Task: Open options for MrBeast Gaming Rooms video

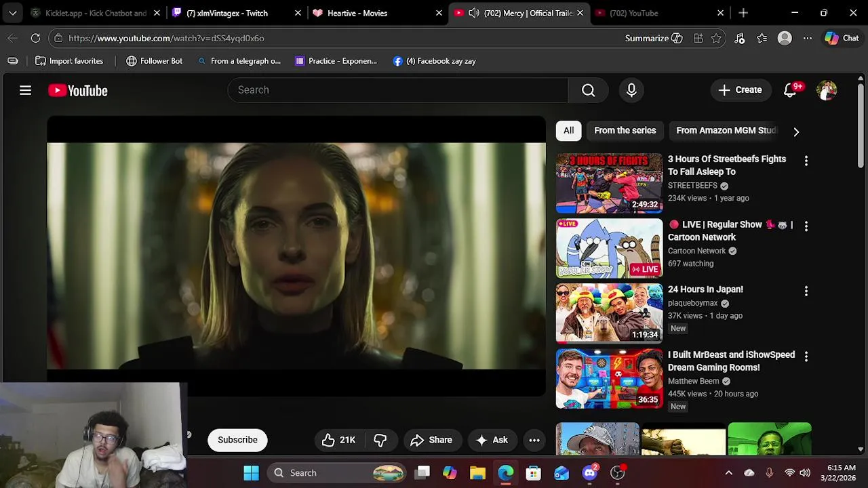Action: coord(806,357)
